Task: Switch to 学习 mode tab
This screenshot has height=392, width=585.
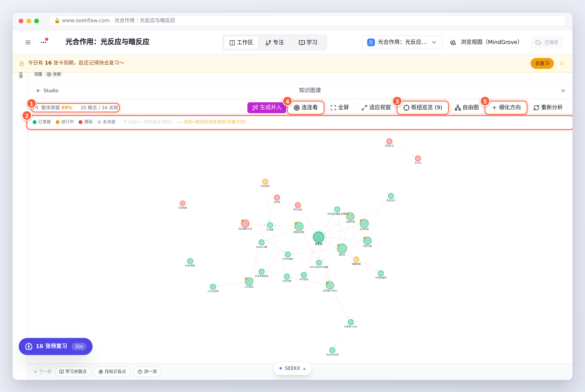Action: tap(308, 43)
